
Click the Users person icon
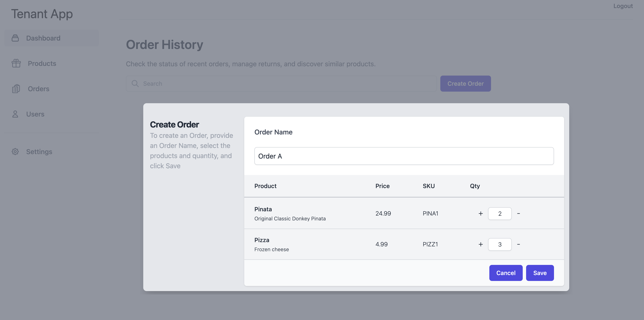pyautogui.click(x=15, y=114)
